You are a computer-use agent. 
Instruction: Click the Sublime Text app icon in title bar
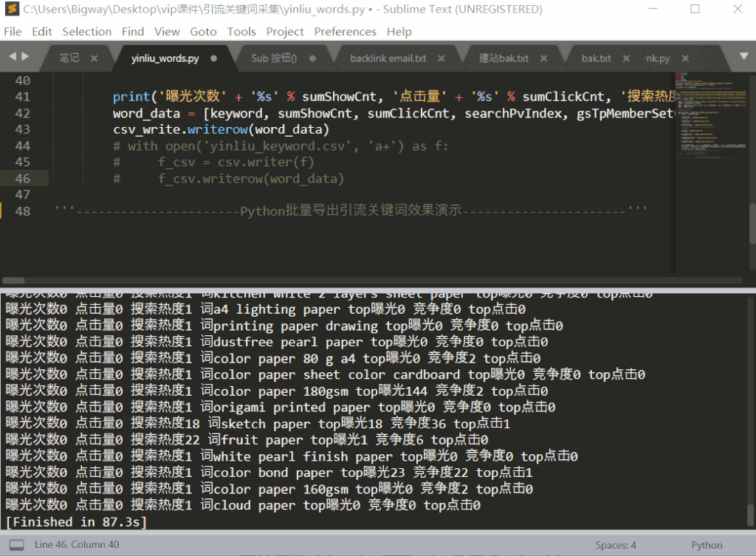(12, 9)
